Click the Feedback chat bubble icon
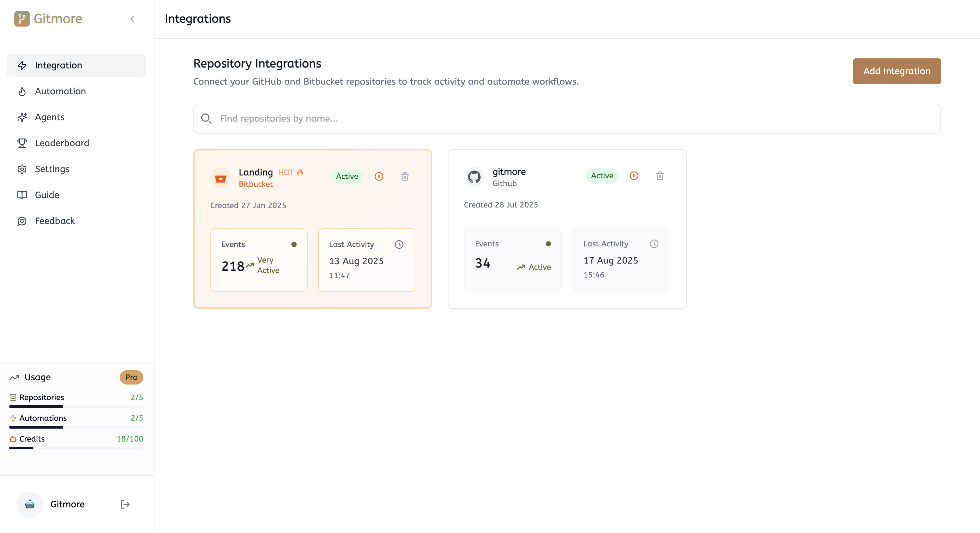 22,221
